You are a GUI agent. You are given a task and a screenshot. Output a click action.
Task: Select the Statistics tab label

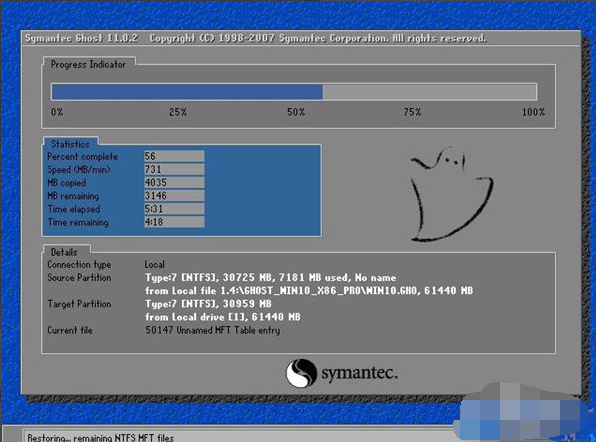[70, 144]
